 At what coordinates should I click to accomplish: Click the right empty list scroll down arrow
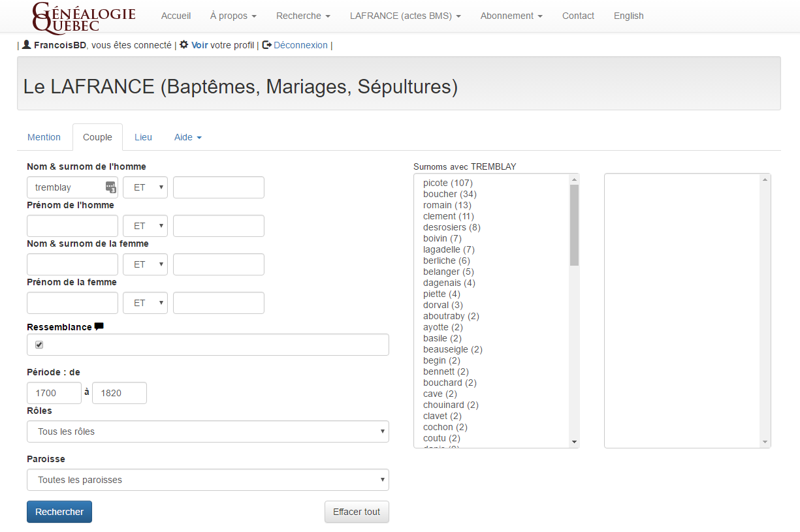[765, 442]
